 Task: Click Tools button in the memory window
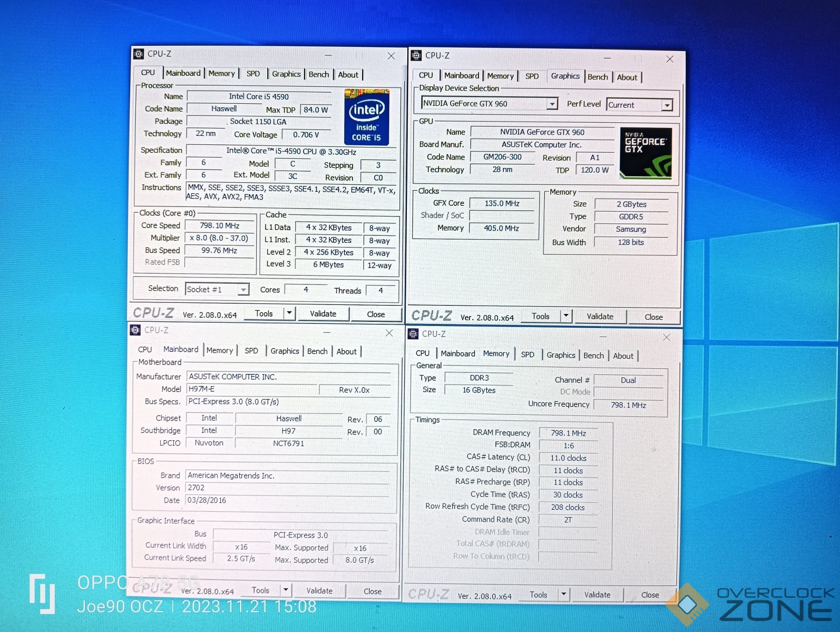point(538,595)
